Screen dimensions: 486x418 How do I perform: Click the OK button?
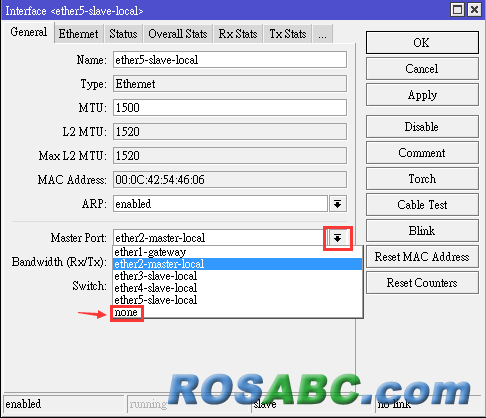422,42
